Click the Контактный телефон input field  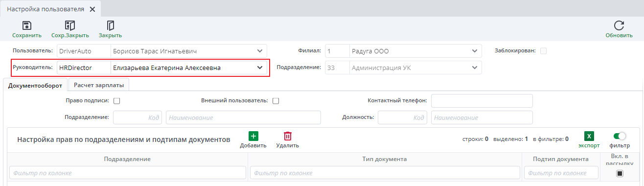(482, 101)
